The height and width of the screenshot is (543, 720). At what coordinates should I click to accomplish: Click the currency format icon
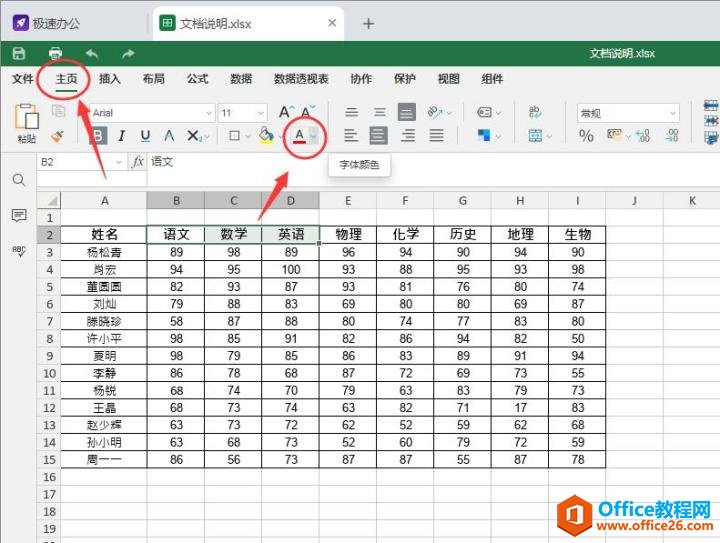pyautogui.click(x=614, y=135)
